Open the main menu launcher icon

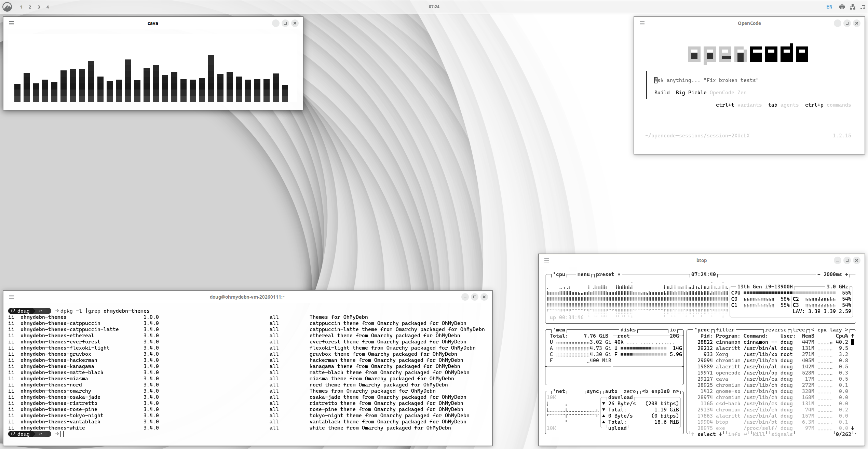pos(7,7)
